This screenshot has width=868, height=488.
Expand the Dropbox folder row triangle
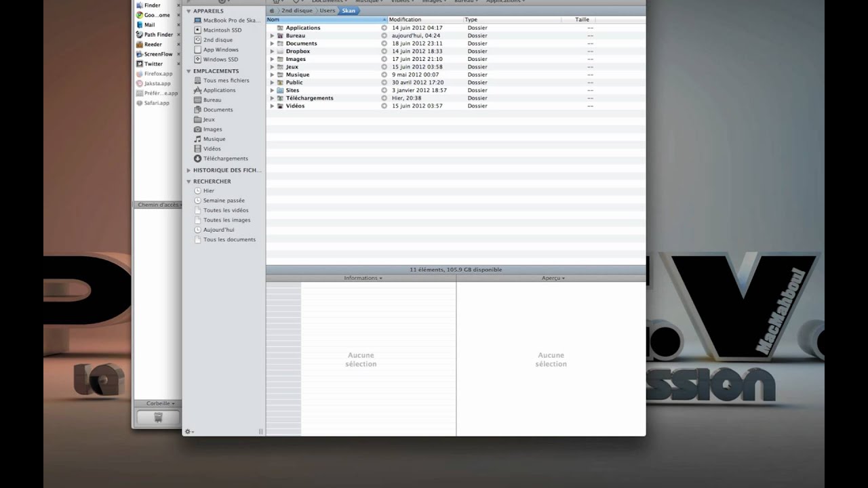[272, 51]
